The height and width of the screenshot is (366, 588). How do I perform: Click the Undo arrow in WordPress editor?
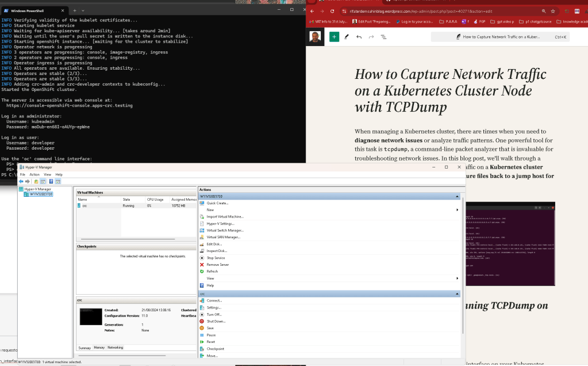pyautogui.click(x=359, y=37)
